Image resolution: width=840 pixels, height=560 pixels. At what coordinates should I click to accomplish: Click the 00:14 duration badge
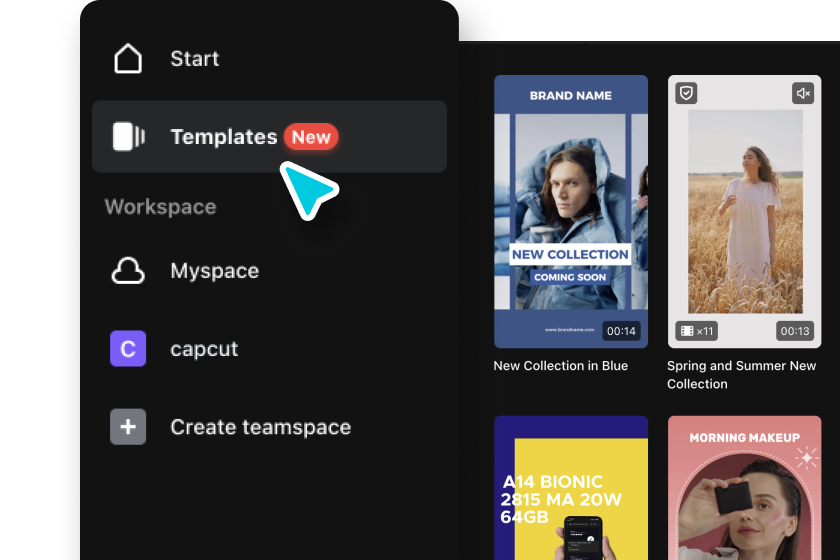(x=621, y=331)
